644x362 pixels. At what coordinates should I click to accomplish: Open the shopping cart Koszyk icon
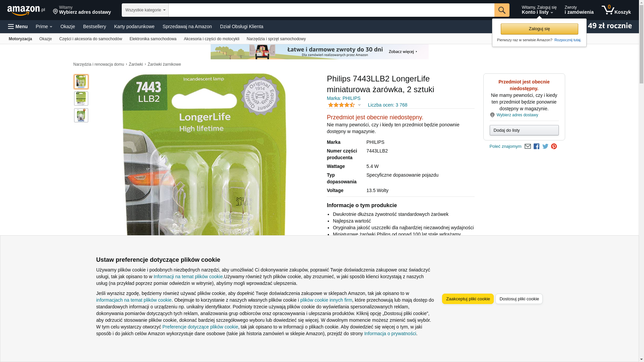pos(616,10)
